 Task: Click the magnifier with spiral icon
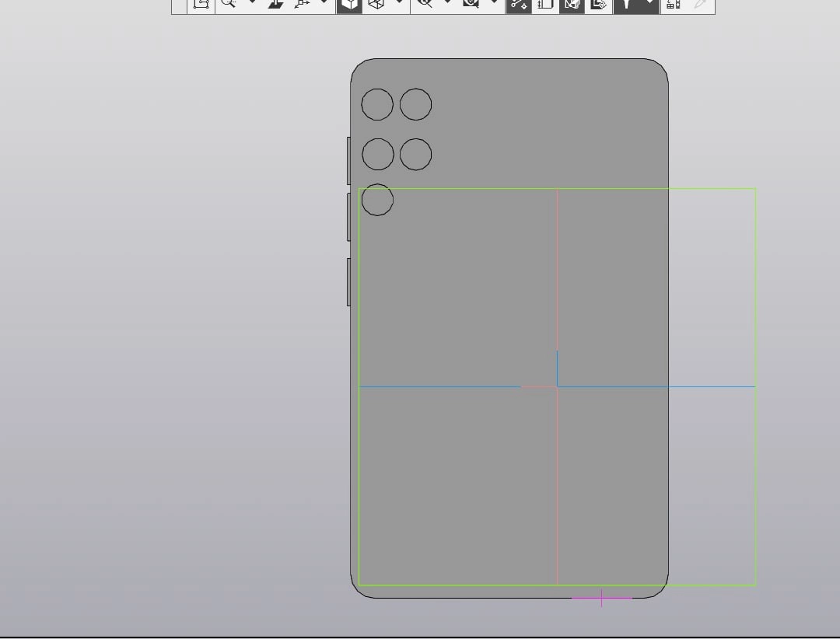click(x=471, y=3)
